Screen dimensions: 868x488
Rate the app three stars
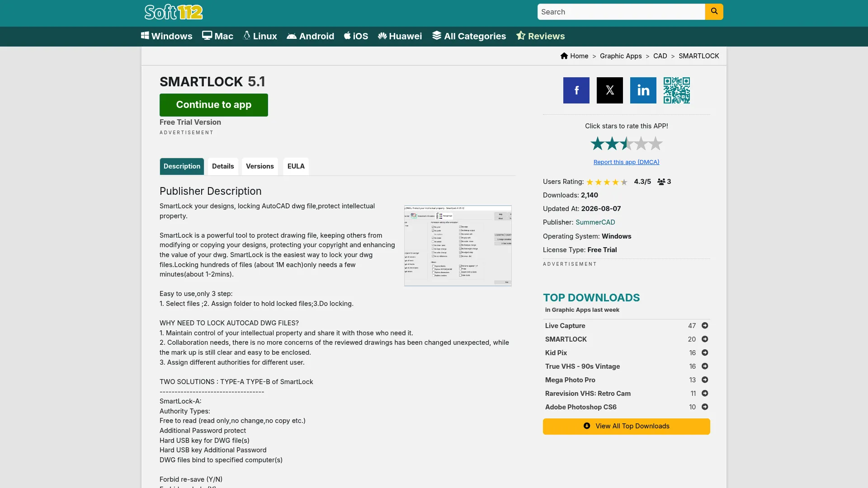point(627,144)
